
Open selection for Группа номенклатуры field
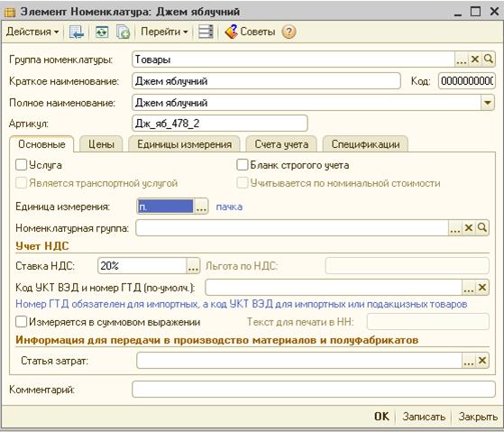(x=462, y=60)
